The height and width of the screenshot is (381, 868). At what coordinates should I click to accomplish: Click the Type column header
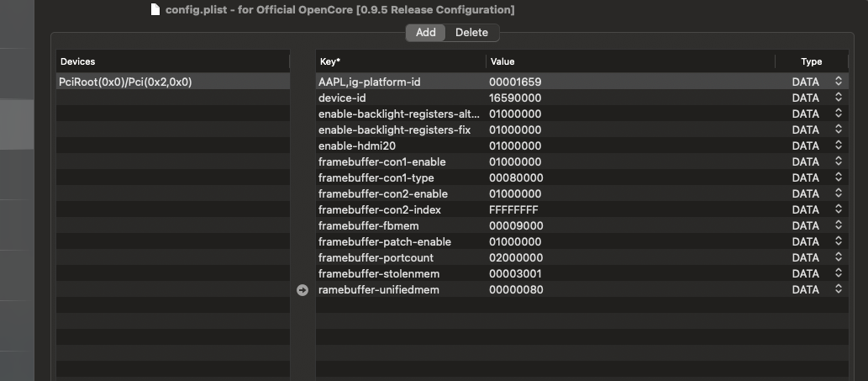click(811, 61)
